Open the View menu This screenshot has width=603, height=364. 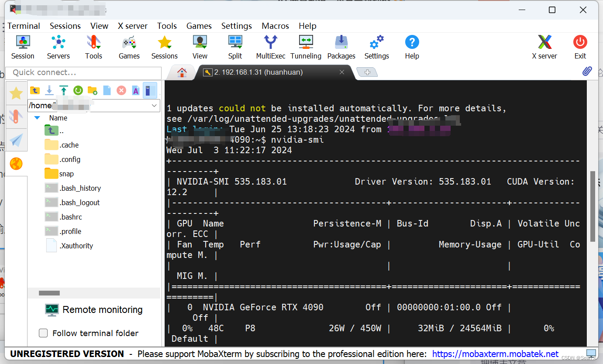coord(99,26)
